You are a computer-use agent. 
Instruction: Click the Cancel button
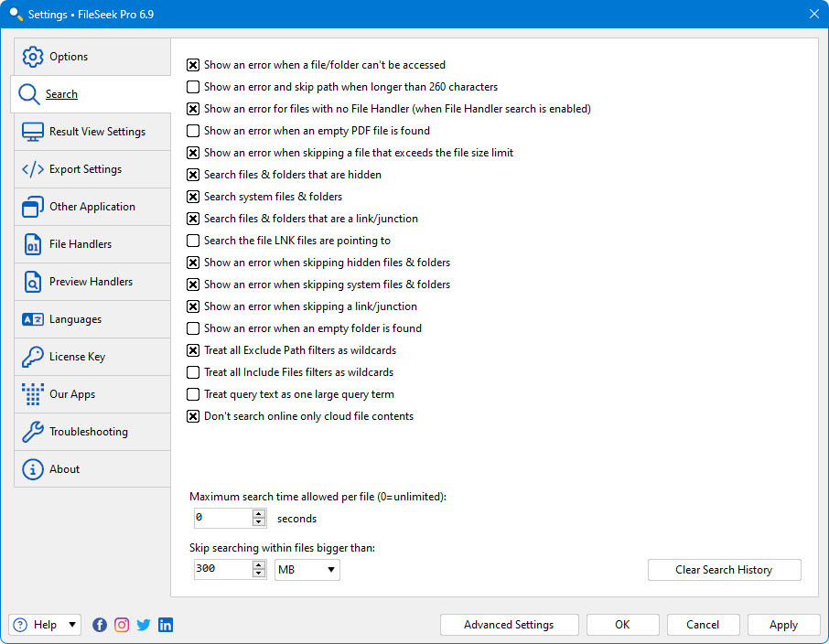point(703,625)
